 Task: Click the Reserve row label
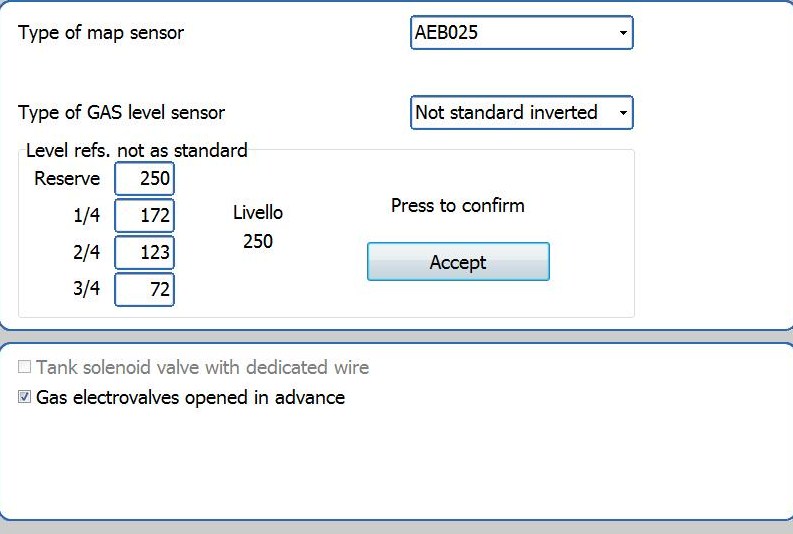[x=67, y=179]
